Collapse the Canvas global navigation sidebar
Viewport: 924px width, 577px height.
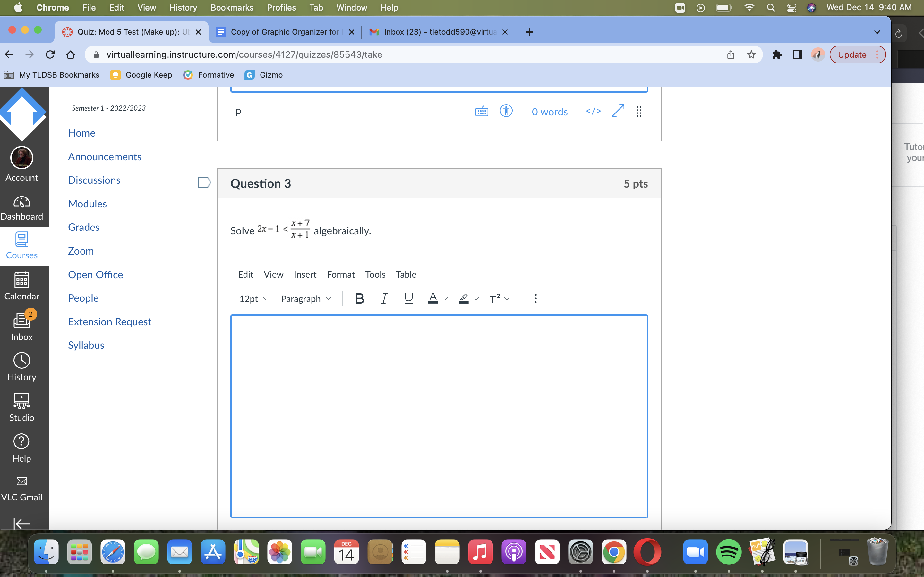22,523
